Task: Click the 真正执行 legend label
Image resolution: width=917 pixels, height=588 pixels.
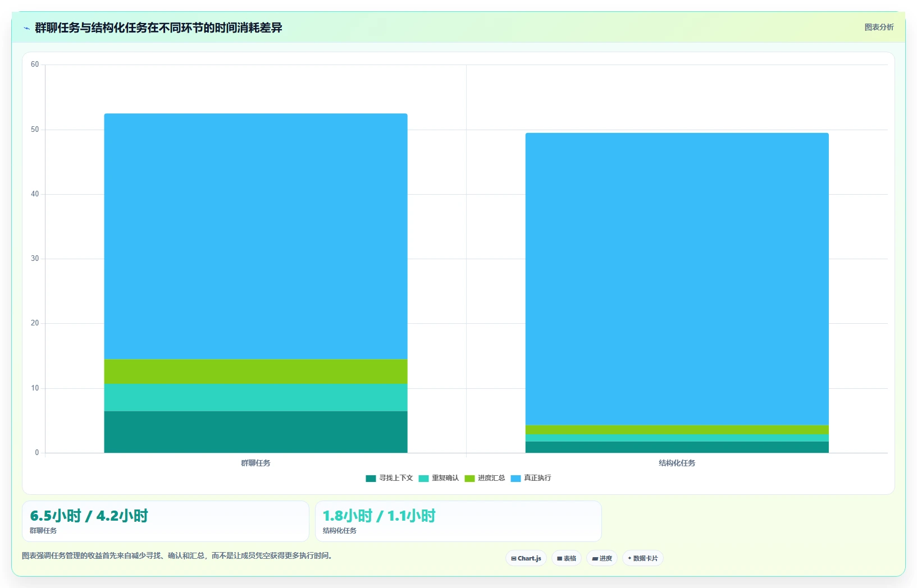Action: [x=537, y=478]
